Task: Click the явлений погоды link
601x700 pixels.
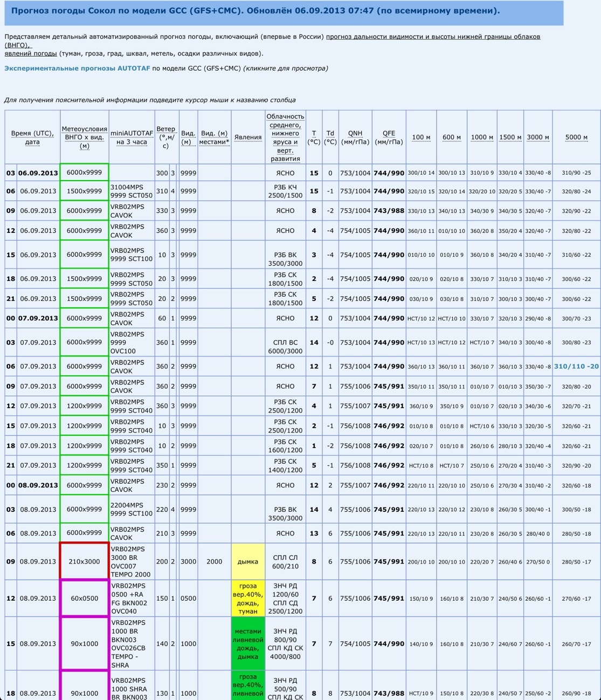Action: (31, 53)
